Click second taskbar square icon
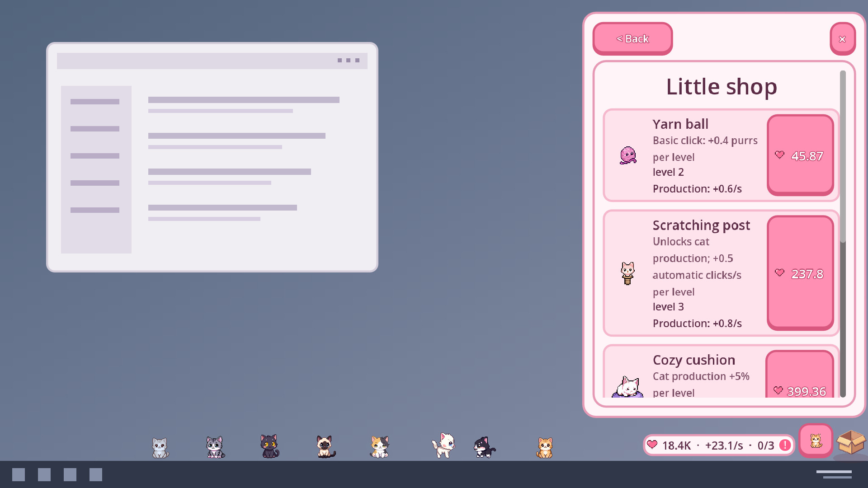The image size is (868, 488). coord(44,474)
